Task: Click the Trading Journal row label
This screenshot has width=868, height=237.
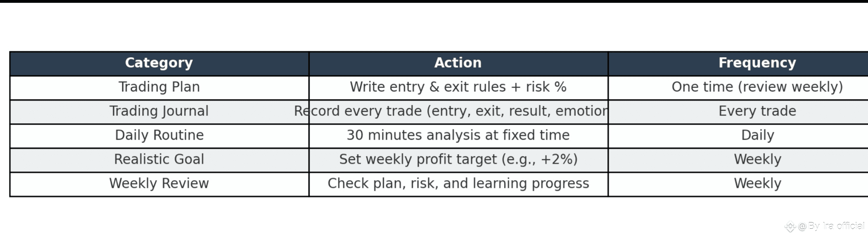Action: click(159, 112)
